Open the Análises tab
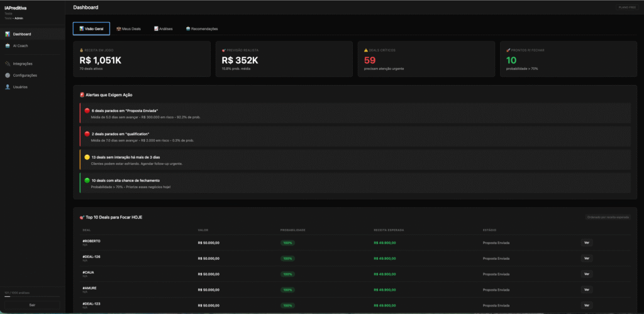The height and width of the screenshot is (314, 644). (163, 29)
